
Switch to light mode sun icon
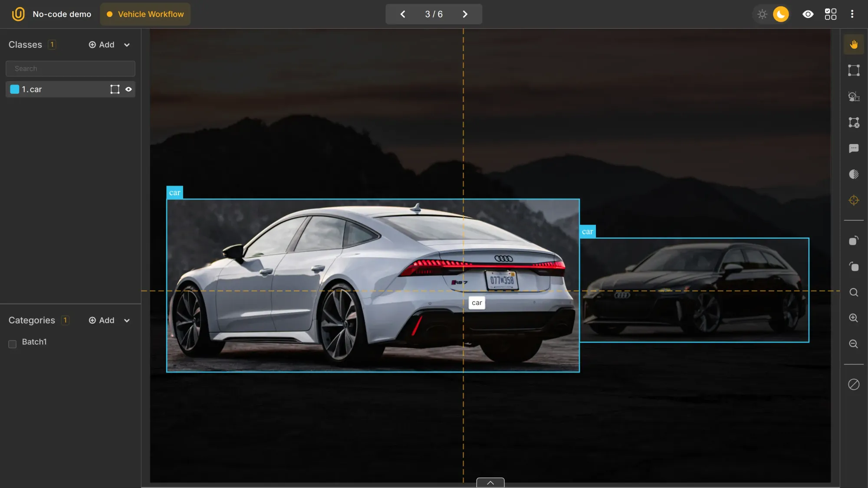click(x=762, y=14)
